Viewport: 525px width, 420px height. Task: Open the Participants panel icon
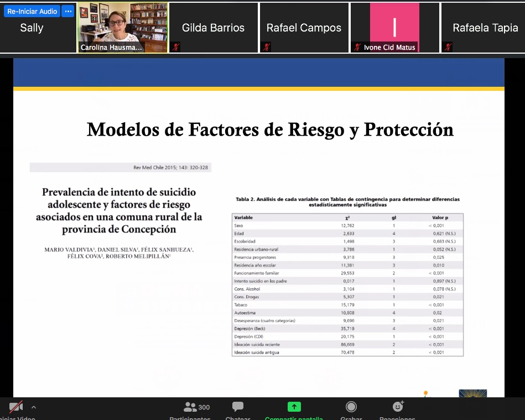coord(190,407)
